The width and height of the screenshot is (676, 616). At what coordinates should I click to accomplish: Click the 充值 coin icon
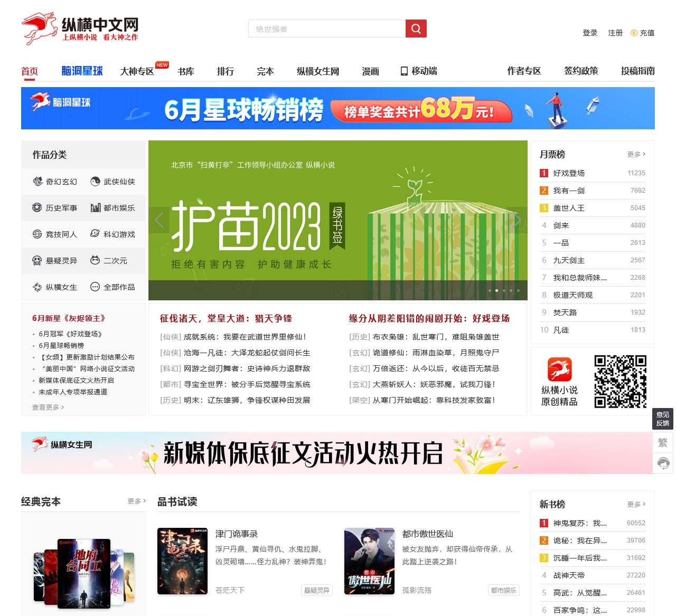pos(634,33)
